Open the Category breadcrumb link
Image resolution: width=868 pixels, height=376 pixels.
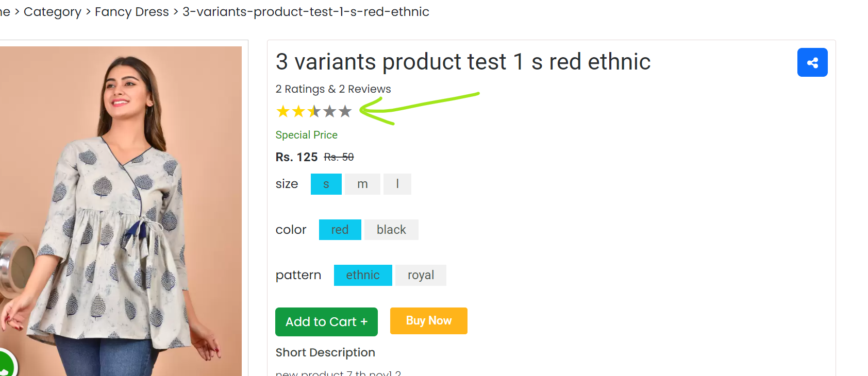coord(53,12)
